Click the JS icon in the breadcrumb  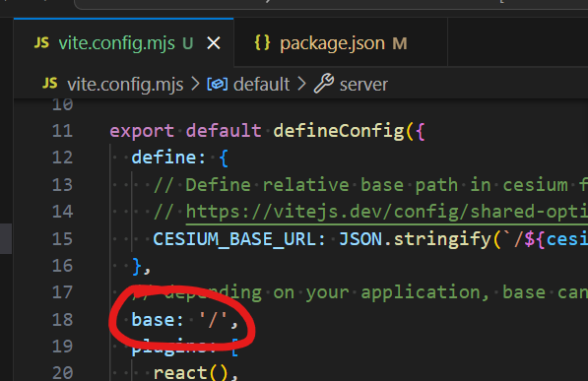click(50, 84)
